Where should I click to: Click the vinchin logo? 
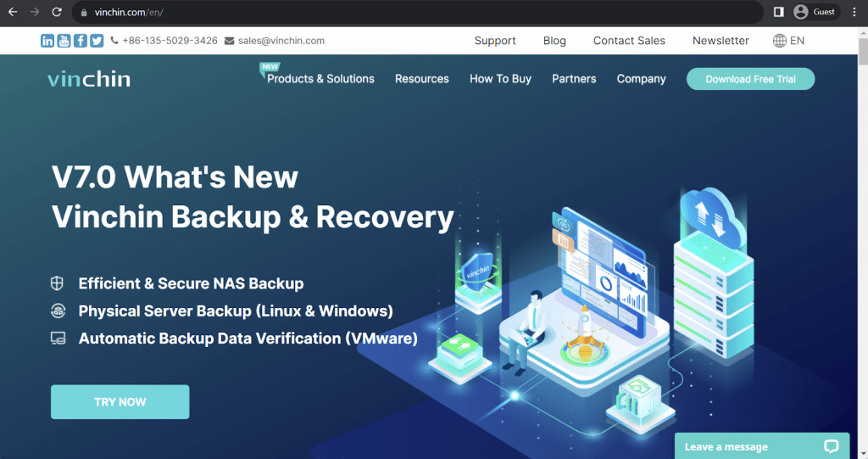89,79
